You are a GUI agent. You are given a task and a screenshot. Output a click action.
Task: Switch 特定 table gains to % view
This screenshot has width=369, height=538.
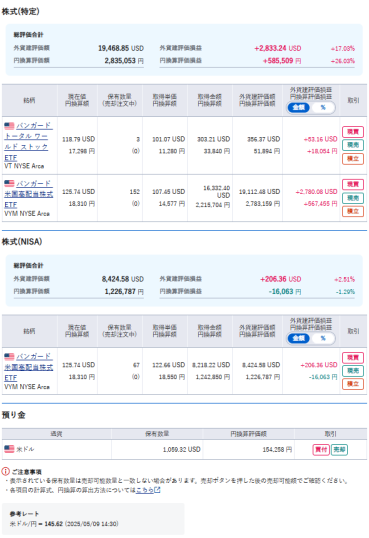[x=323, y=107]
